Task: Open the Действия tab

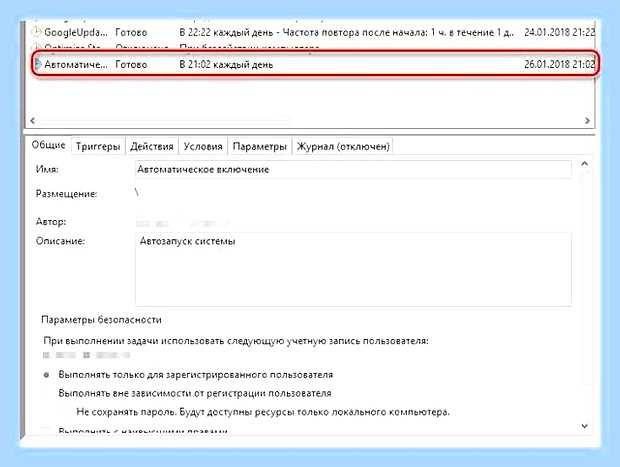Action: point(152,146)
